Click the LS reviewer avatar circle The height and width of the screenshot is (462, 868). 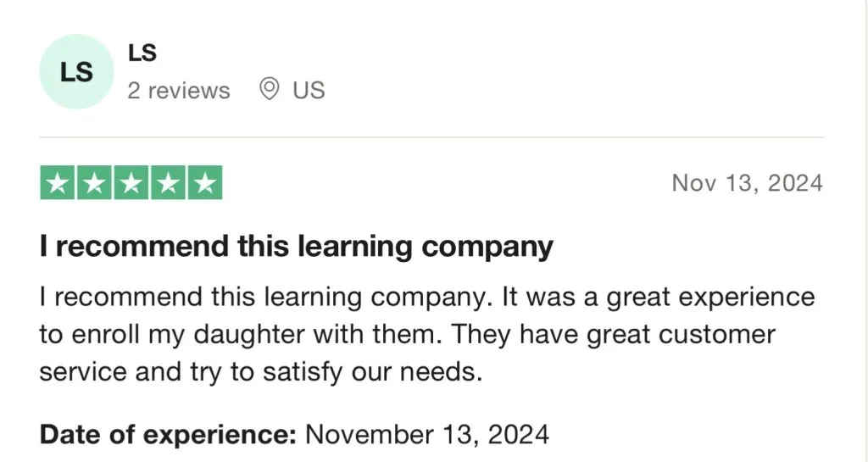[76, 72]
